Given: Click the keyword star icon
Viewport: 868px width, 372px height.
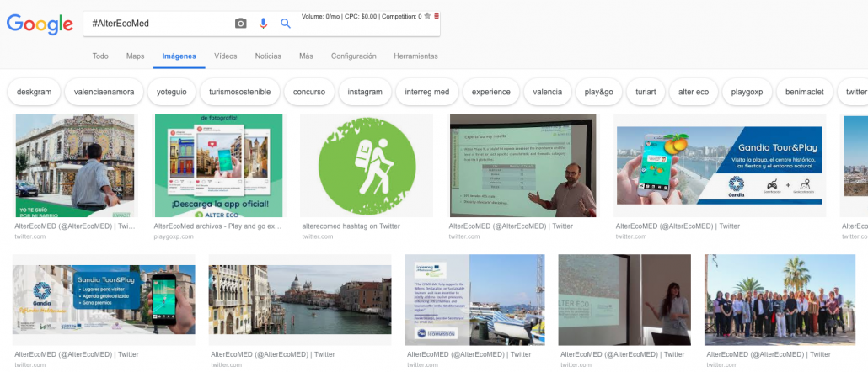Looking at the screenshot, I should click(427, 16).
